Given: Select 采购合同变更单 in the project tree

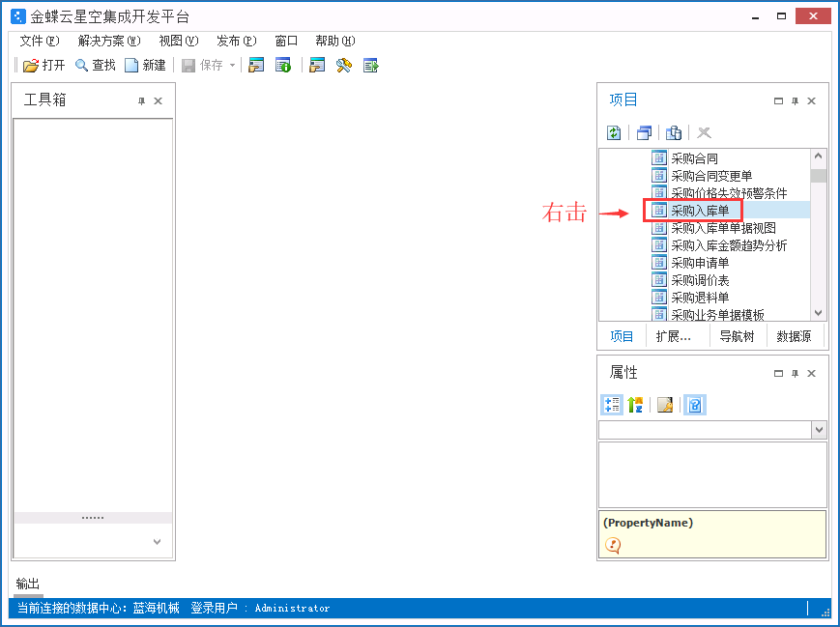Looking at the screenshot, I should tap(711, 176).
